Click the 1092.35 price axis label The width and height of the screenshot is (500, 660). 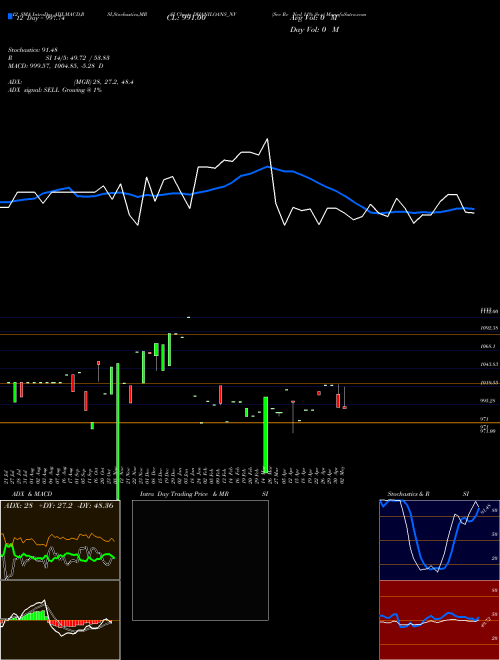pos(489,327)
